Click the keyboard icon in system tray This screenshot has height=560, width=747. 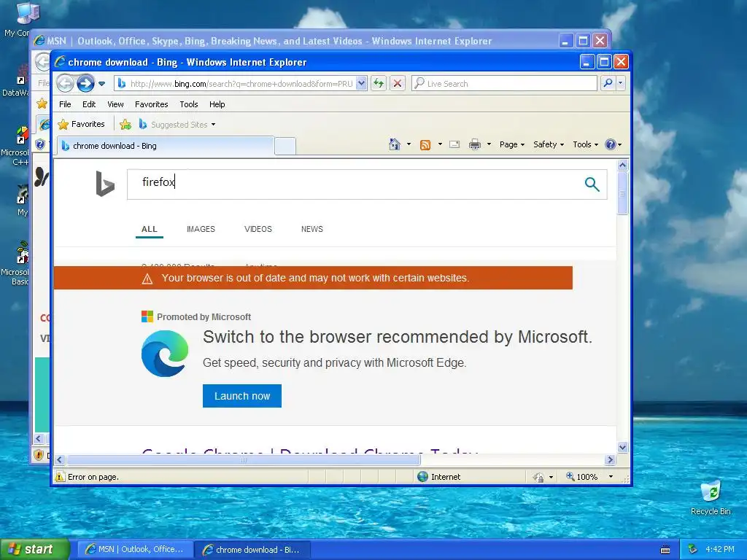coord(665,550)
